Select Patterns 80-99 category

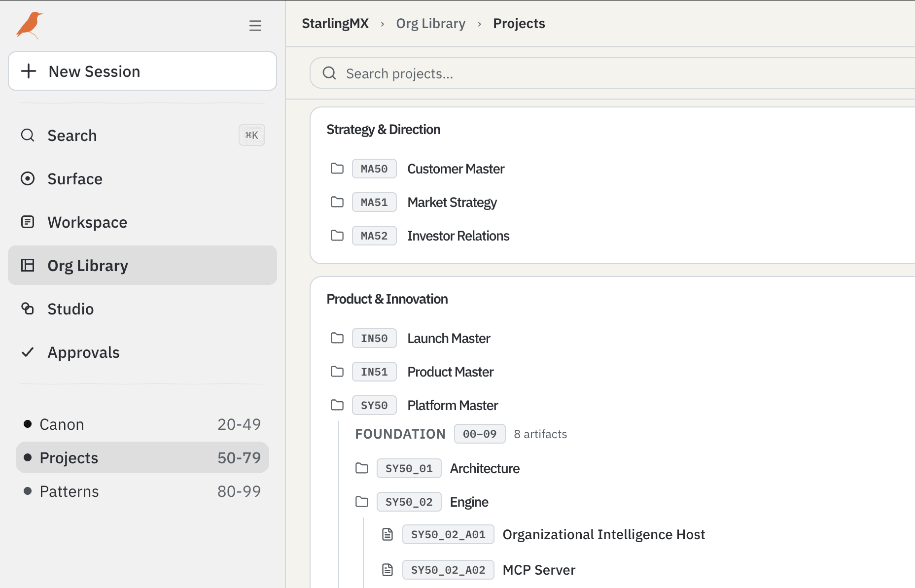click(142, 491)
